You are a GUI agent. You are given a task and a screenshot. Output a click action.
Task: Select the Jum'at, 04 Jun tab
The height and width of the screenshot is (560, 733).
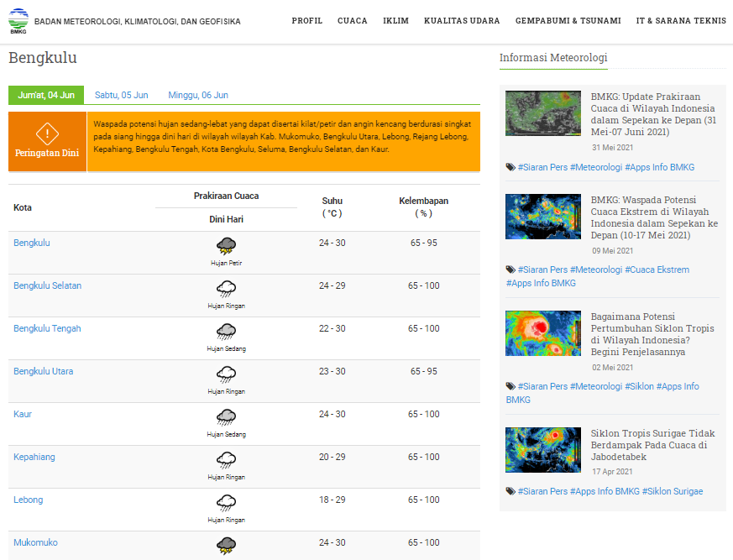[46, 95]
